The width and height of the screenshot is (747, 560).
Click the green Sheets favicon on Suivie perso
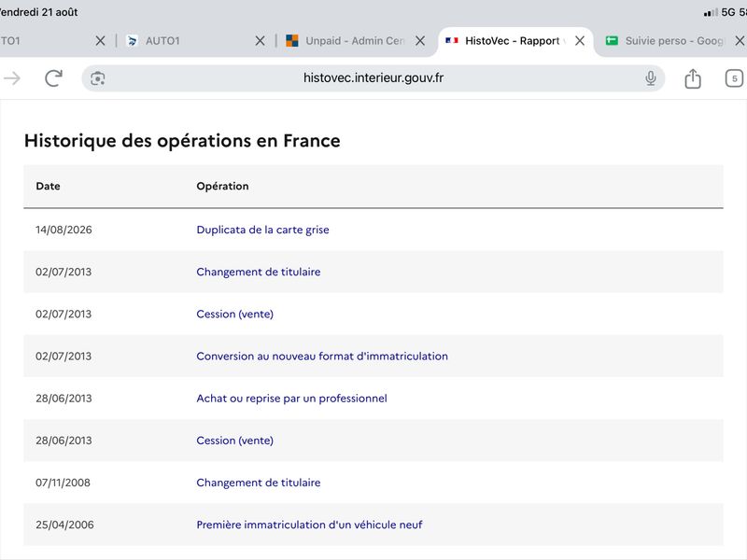coord(612,41)
